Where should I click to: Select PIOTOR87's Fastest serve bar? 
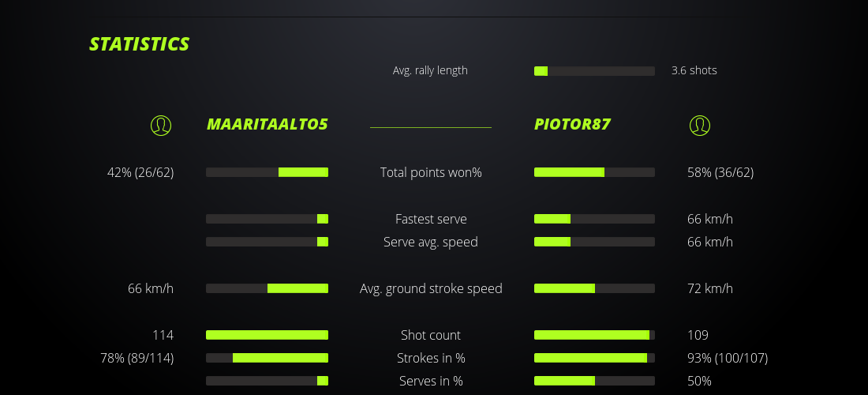coord(594,219)
